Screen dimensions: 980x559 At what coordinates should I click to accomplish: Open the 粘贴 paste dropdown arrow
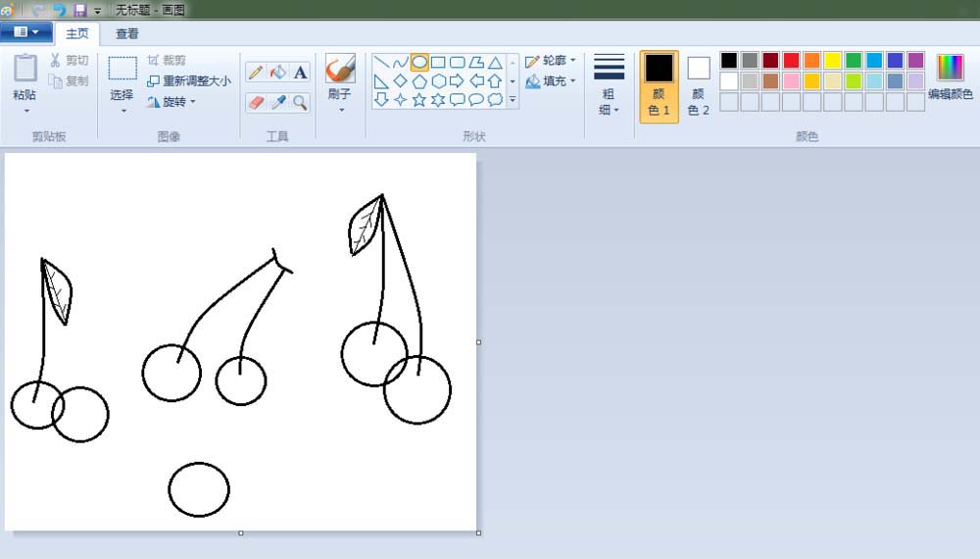point(26,111)
